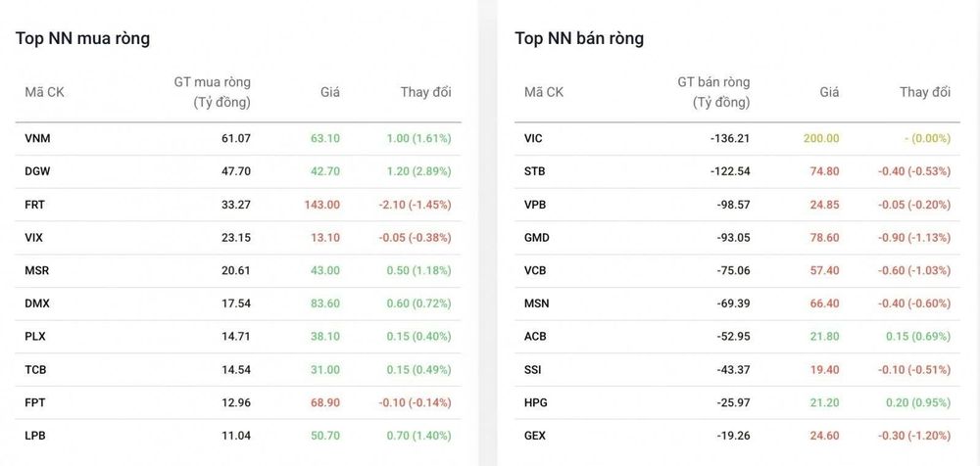Select the 'Top NN bán ròng' heading
Image resolution: width=980 pixels, height=466 pixels.
[579, 38]
